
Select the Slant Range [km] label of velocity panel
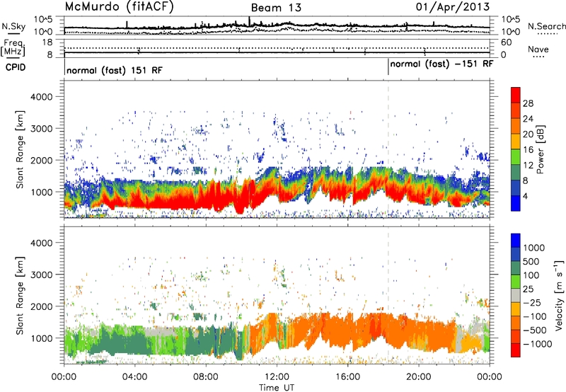coord(20,295)
